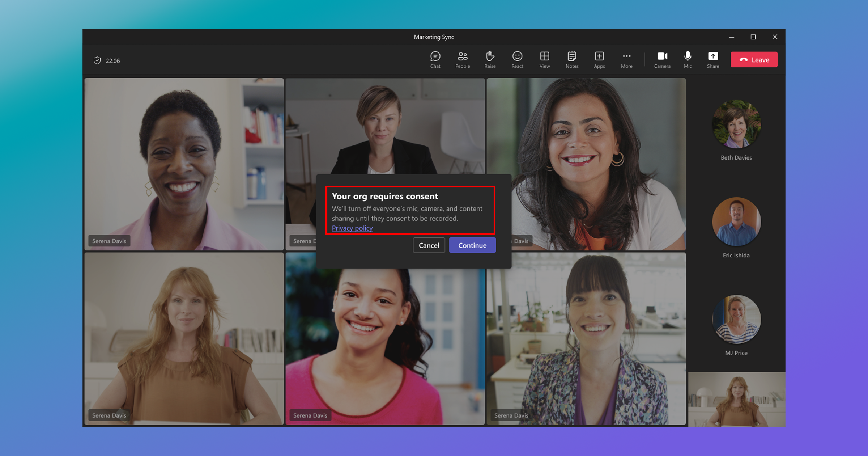This screenshot has height=456, width=868.
Task: Open the Chat panel icon
Action: [435, 57]
